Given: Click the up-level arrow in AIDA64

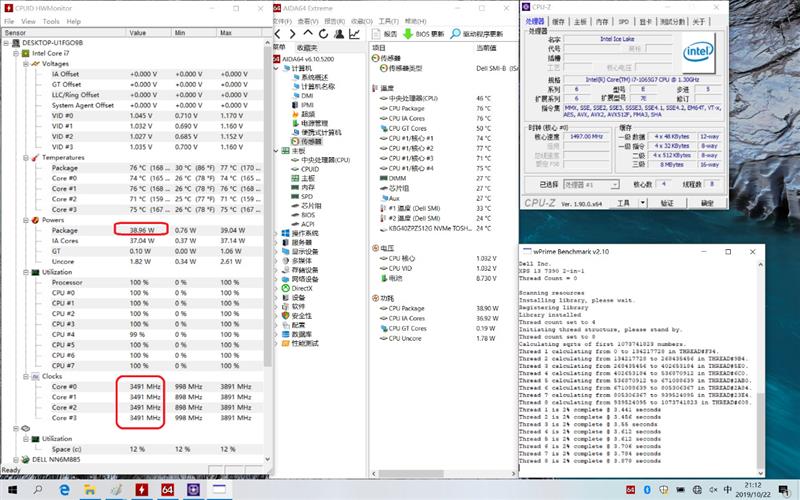Looking at the screenshot, I should click(x=308, y=33).
